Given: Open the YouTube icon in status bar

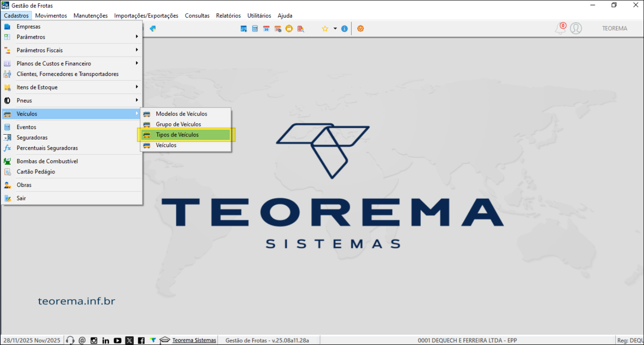Looking at the screenshot, I should click(x=117, y=340).
